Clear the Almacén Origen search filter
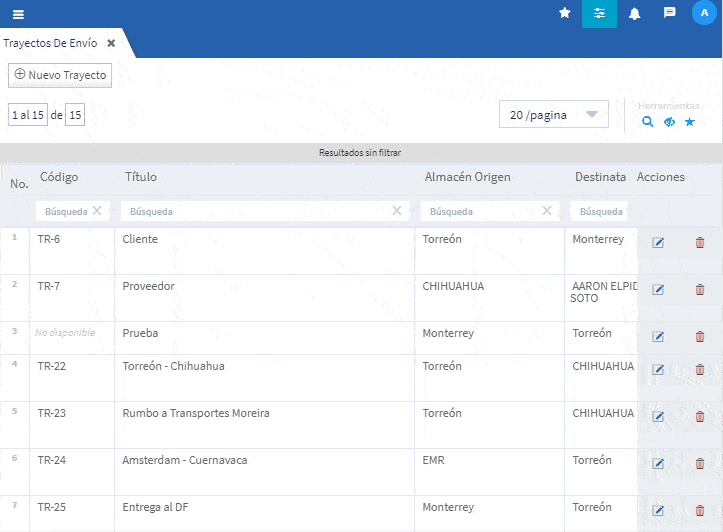 [547, 211]
